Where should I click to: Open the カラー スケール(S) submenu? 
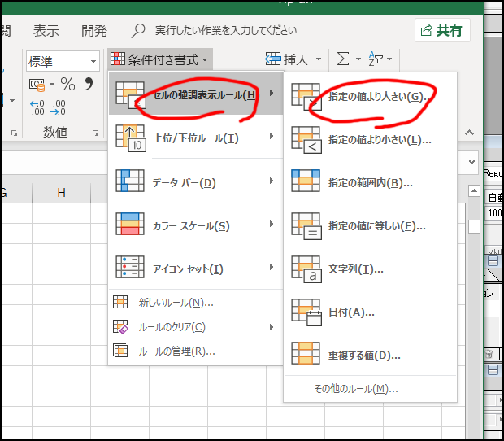[x=195, y=225]
